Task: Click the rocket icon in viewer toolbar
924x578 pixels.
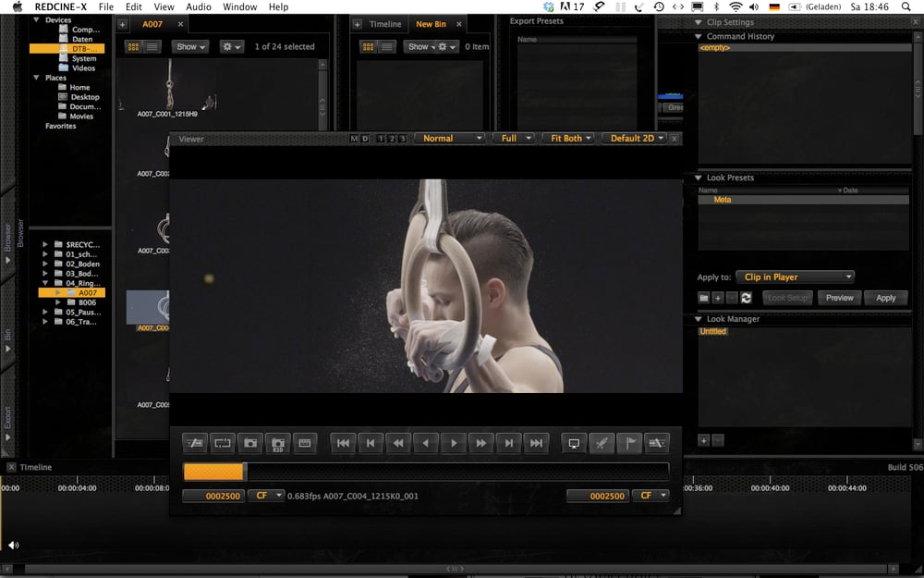Action: [602, 443]
